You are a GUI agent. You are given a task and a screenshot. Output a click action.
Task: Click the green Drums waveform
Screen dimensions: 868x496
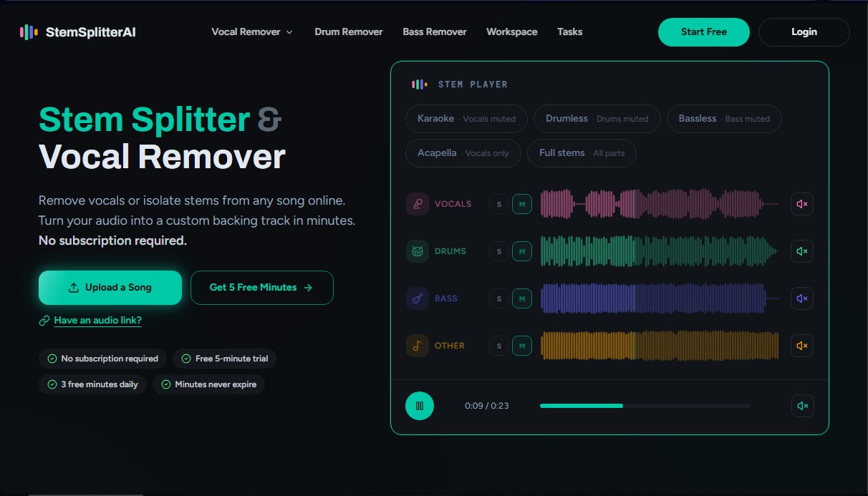(x=660, y=251)
